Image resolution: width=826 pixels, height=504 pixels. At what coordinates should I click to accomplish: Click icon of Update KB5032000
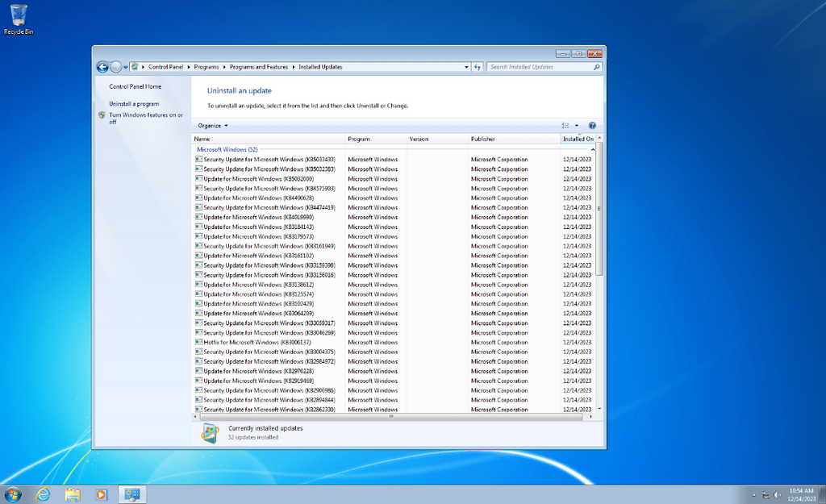click(x=198, y=178)
